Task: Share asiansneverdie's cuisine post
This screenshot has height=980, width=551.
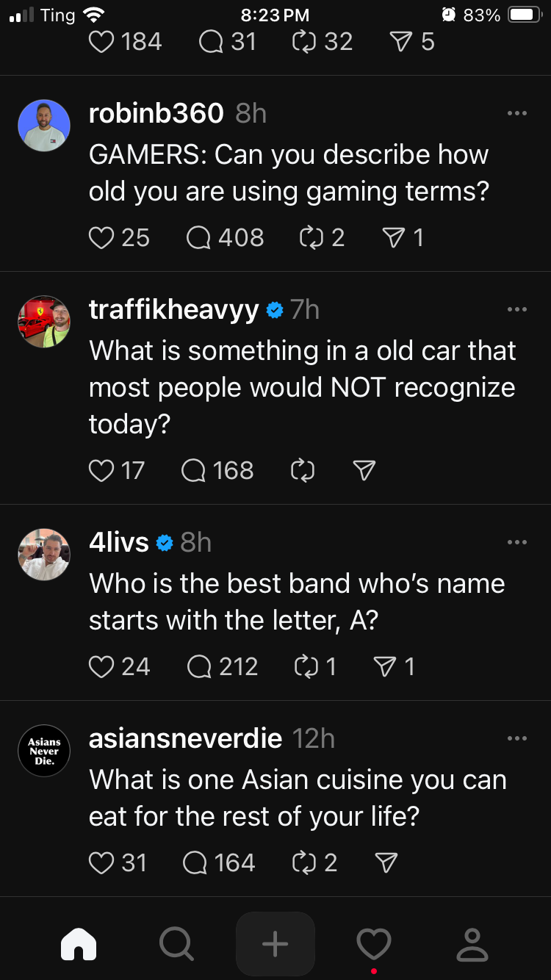Action: 386,863
